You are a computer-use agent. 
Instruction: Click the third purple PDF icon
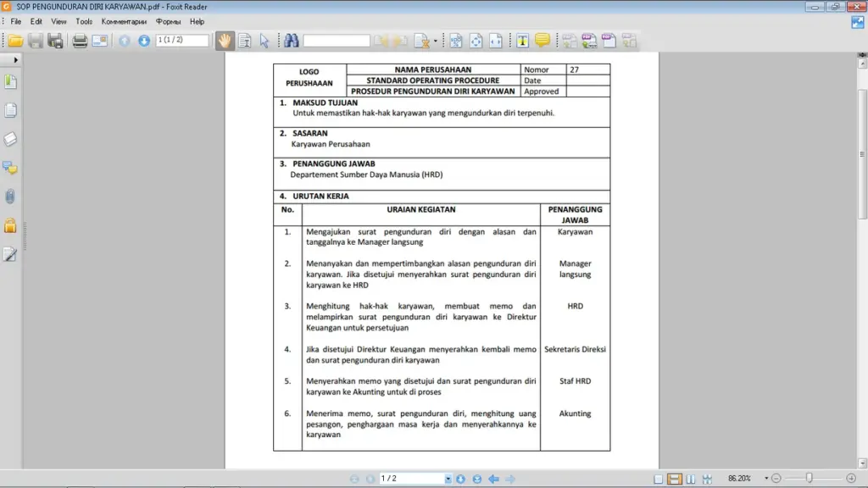pyautogui.click(x=609, y=41)
